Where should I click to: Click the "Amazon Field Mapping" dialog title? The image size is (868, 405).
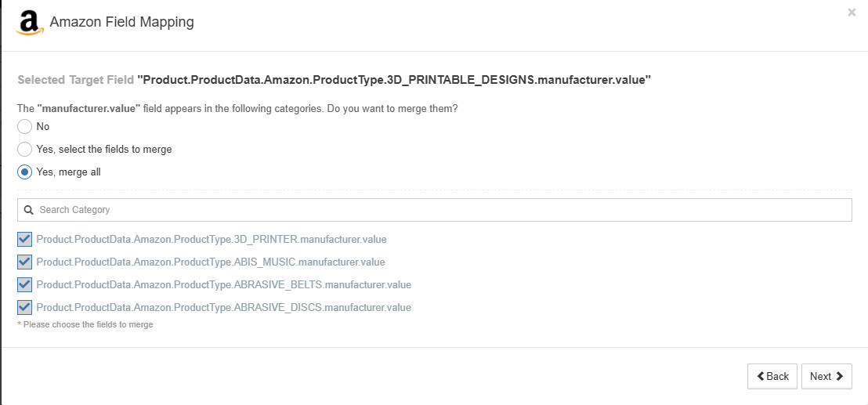pos(121,22)
